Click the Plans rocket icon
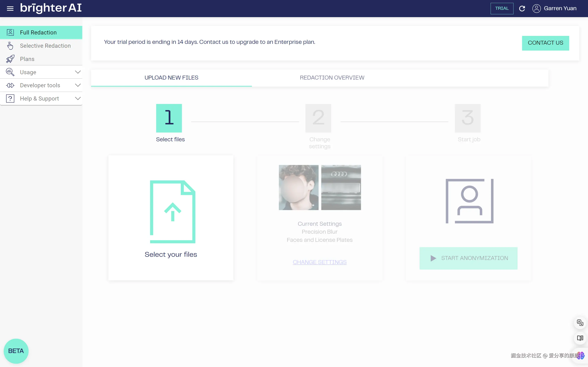Screen dimensions: 588x367 10,59
